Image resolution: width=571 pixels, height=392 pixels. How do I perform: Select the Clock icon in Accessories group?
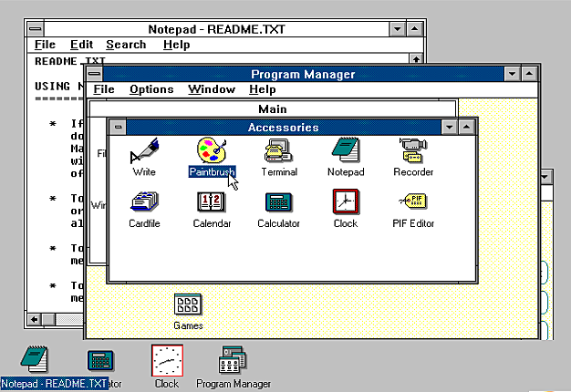[346, 201]
